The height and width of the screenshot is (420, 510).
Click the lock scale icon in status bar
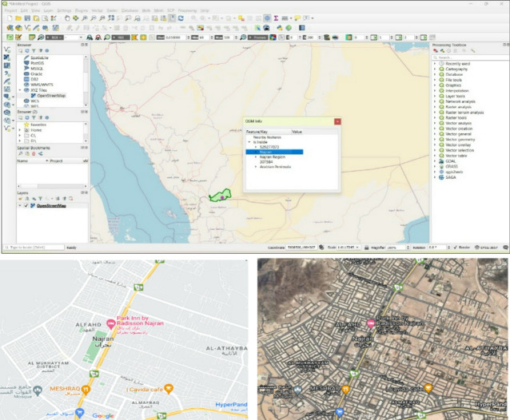tap(367, 248)
